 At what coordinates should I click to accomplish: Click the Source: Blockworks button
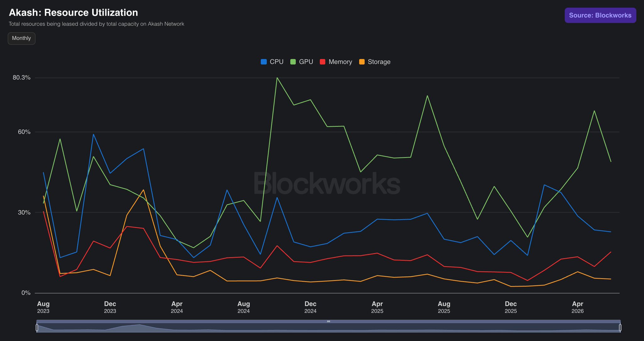click(x=600, y=15)
